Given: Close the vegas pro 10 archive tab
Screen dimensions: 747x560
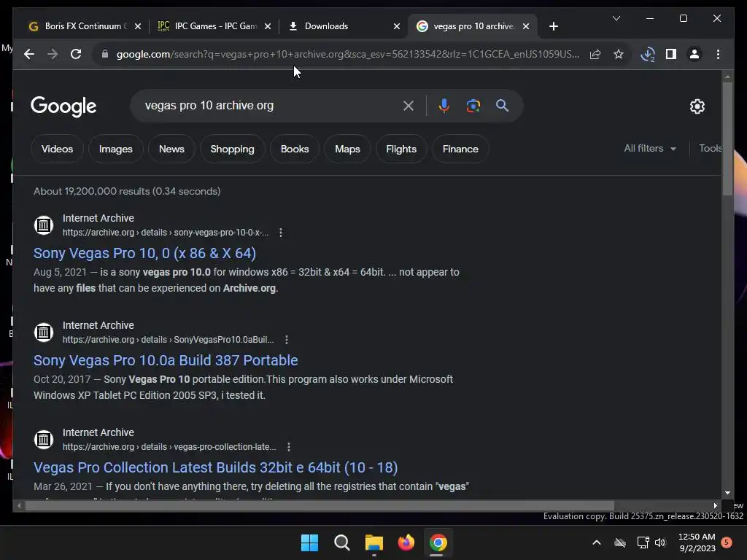Looking at the screenshot, I should pos(525,27).
